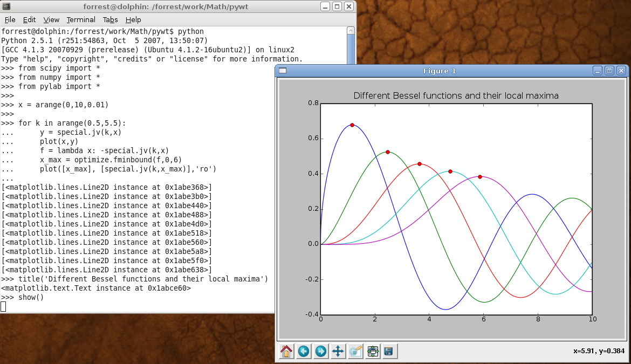Go back to the previous plot view
The width and height of the screenshot is (631, 364).
coord(304,351)
